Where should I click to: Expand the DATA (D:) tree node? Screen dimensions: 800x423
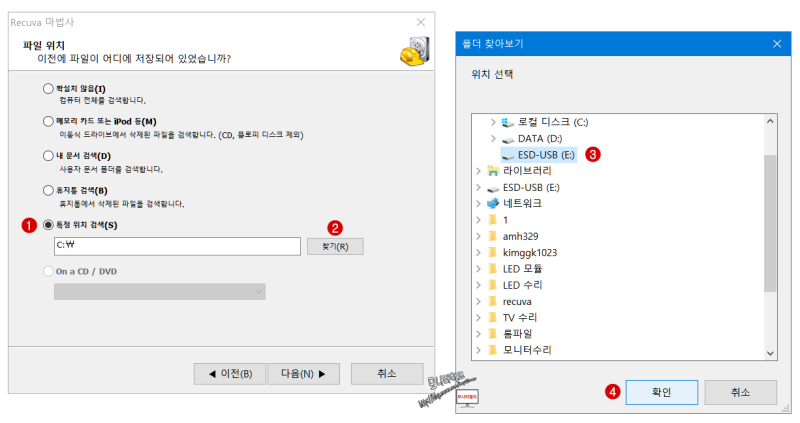click(493, 139)
